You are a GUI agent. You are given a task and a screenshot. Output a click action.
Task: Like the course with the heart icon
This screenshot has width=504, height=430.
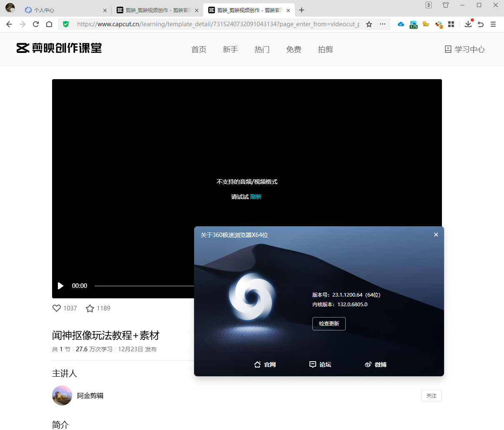57,308
